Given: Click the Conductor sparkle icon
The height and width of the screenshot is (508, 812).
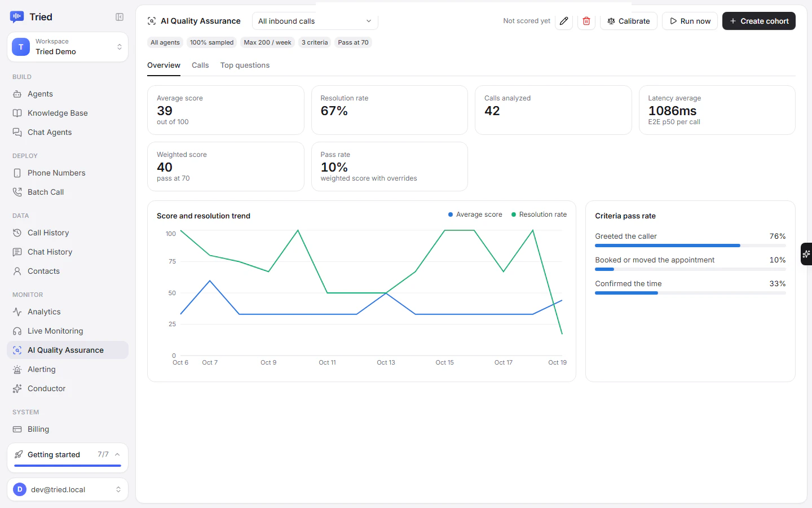Looking at the screenshot, I should coord(17,388).
